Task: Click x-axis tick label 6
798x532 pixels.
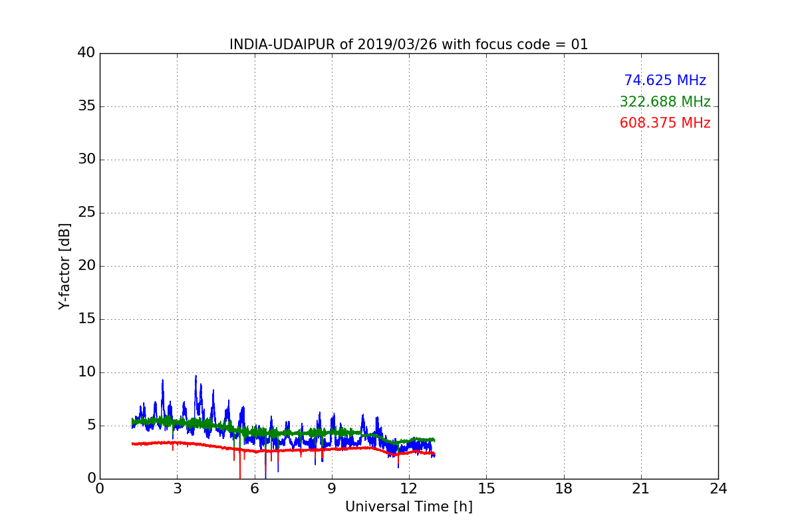Action: click(x=255, y=489)
